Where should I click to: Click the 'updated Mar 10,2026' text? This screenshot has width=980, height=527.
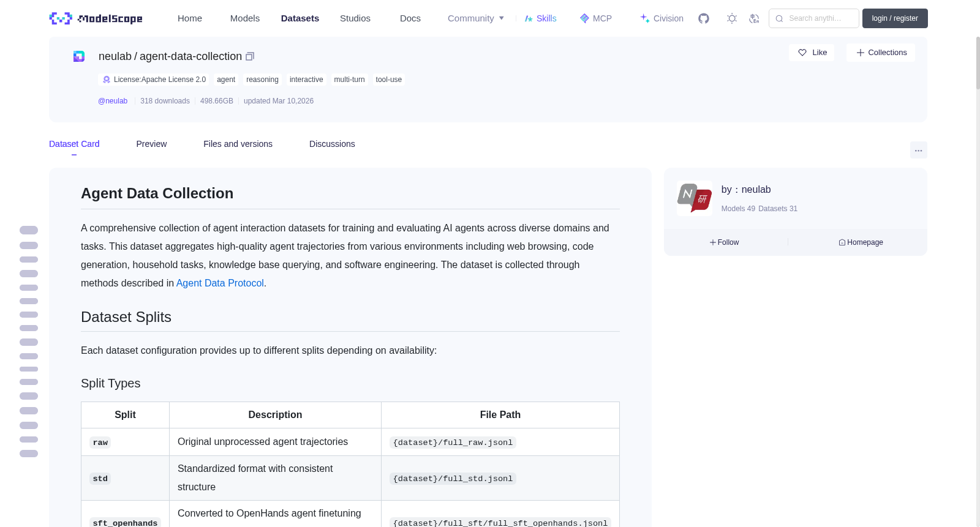pos(279,101)
